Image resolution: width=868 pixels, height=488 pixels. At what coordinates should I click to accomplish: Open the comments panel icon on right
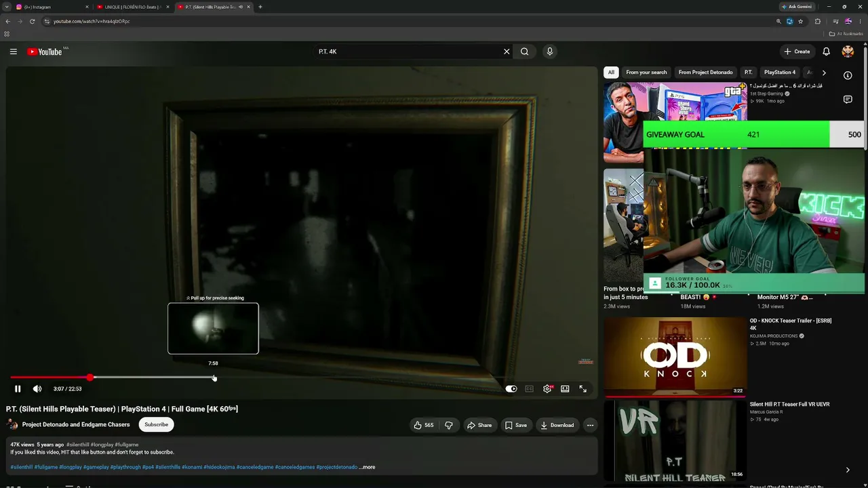[848, 100]
